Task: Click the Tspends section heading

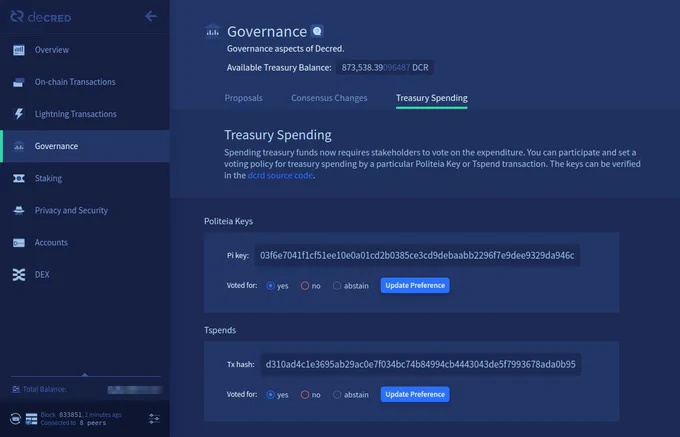Action: pyautogui.click(x=220, y=330)
